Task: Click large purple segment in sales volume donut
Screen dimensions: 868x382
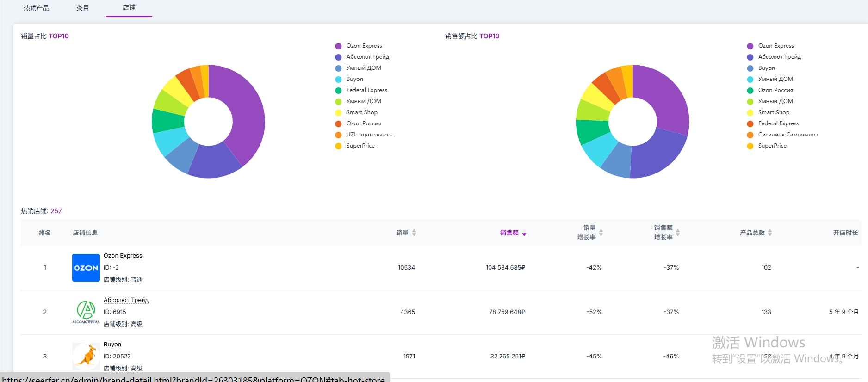Action: [245, 116]
